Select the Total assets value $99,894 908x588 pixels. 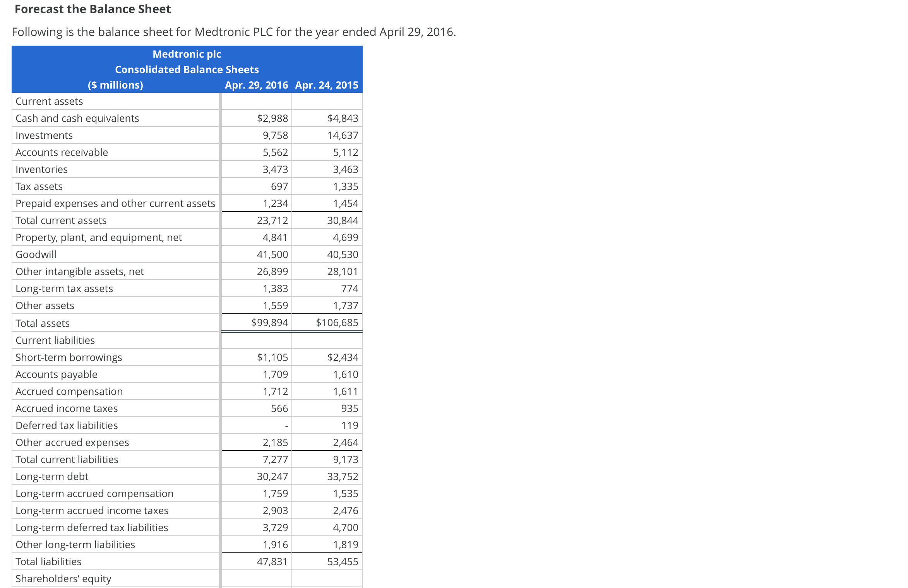tap(270, 323)
